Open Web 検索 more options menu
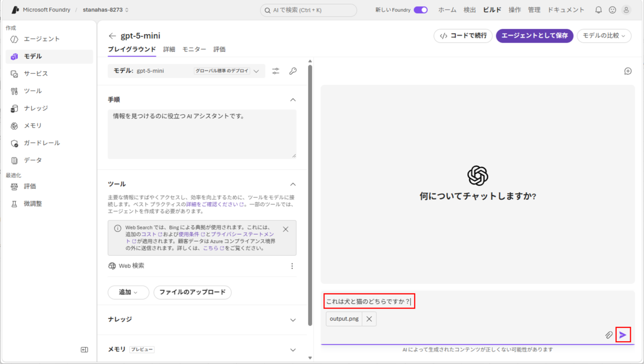 click(292, 266)
